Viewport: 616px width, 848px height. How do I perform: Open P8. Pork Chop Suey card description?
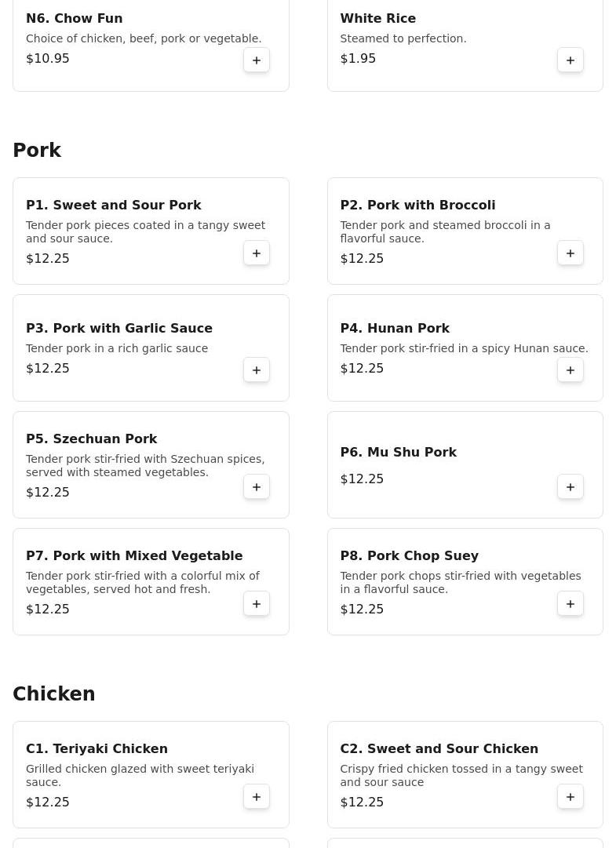pyautogui.click(x=460, y=583)
